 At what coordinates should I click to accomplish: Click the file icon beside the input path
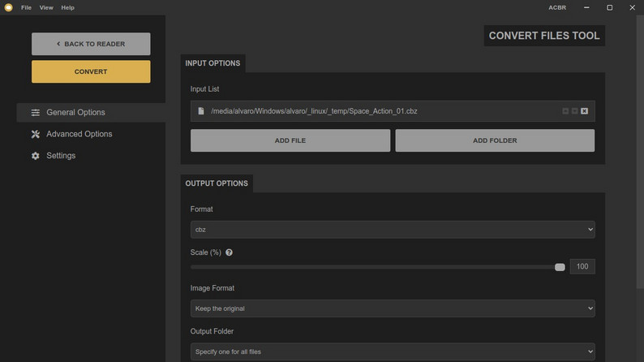pyautogui.click(x=201, y=111)
